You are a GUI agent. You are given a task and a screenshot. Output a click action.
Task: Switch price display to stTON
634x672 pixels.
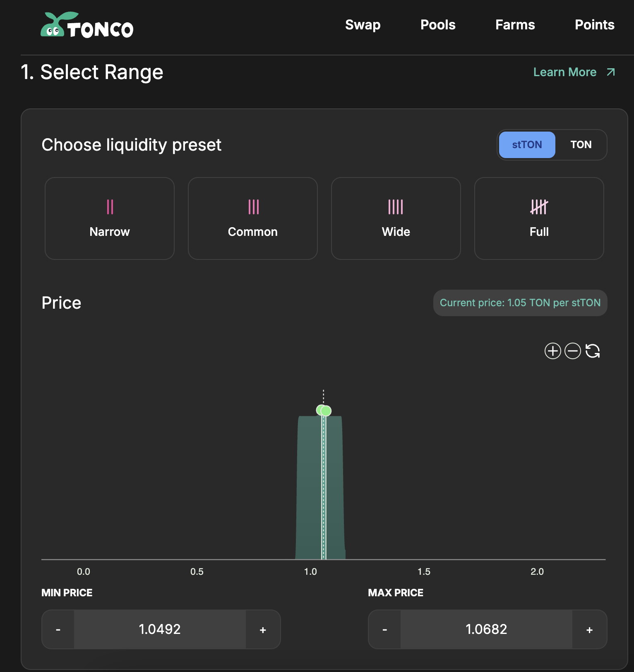coord(527,145)
